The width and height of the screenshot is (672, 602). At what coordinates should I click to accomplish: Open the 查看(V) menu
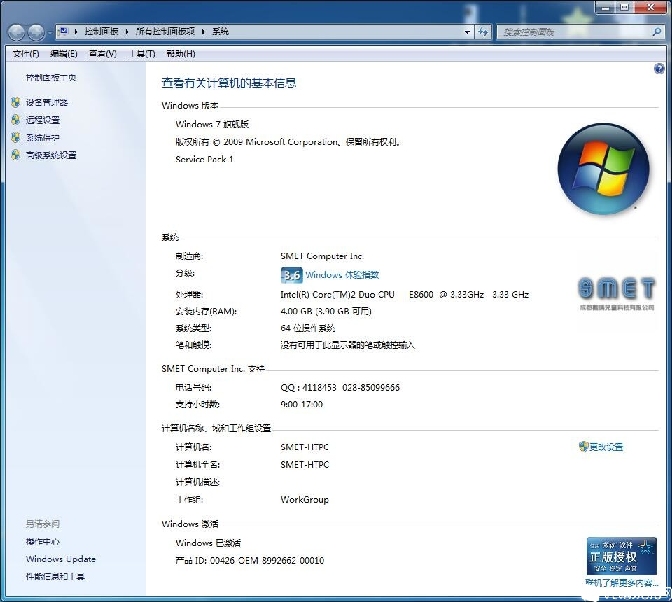tap(102, 54)
